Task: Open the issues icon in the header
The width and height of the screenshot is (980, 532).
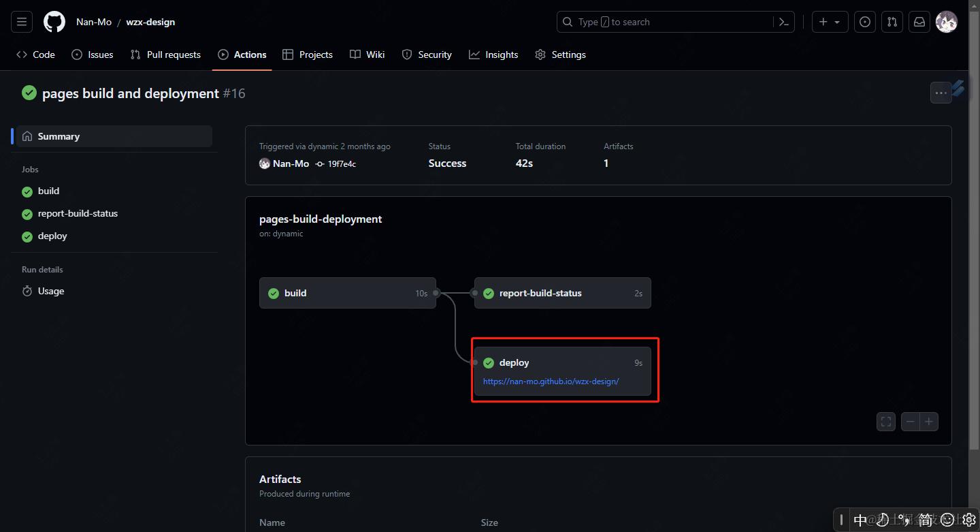Action: click(x=864, y=22)
